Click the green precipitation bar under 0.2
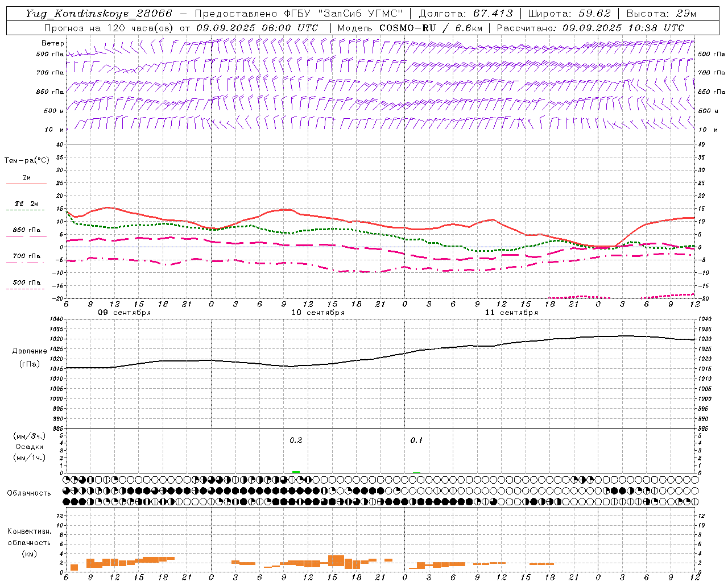Image resolution: width=728 pixels, height=582 pixels. (296, 472)
